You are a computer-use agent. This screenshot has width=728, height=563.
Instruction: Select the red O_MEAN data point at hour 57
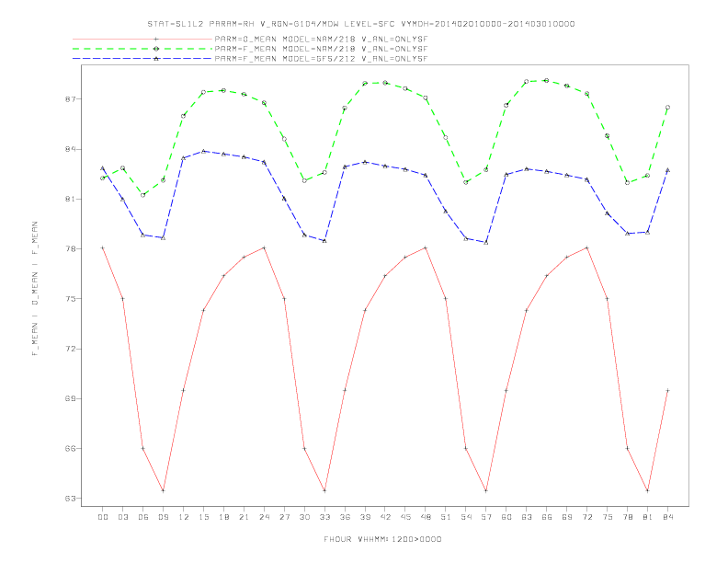point(486,490)
